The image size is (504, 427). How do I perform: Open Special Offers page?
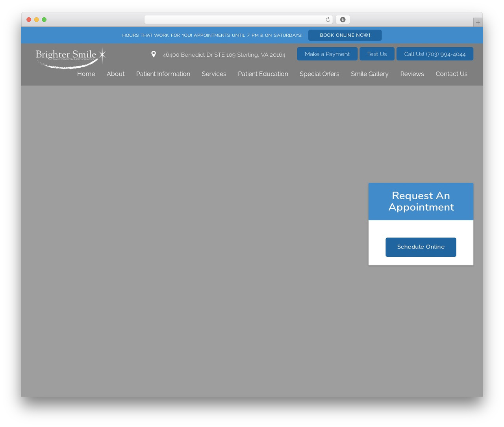click(319, 74)
